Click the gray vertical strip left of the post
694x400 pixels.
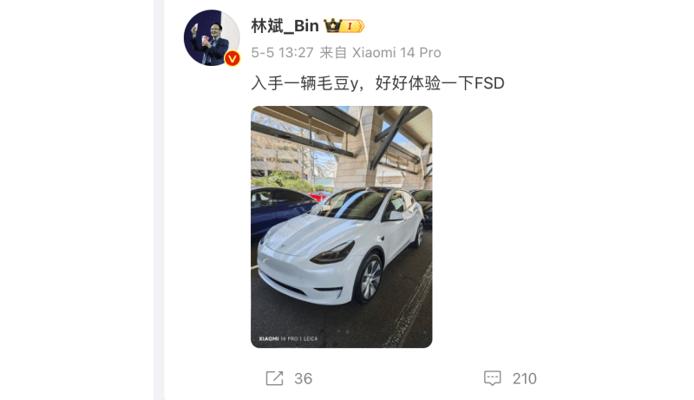(159, 200)
